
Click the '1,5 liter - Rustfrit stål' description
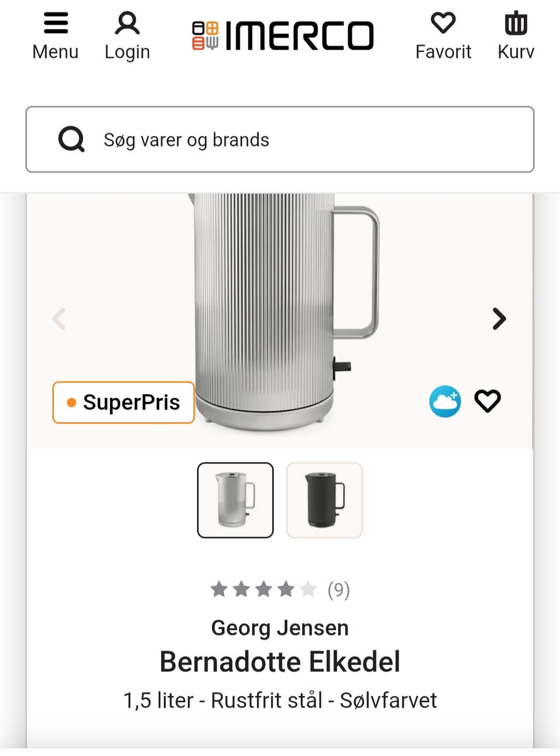(x=280, y=700)
